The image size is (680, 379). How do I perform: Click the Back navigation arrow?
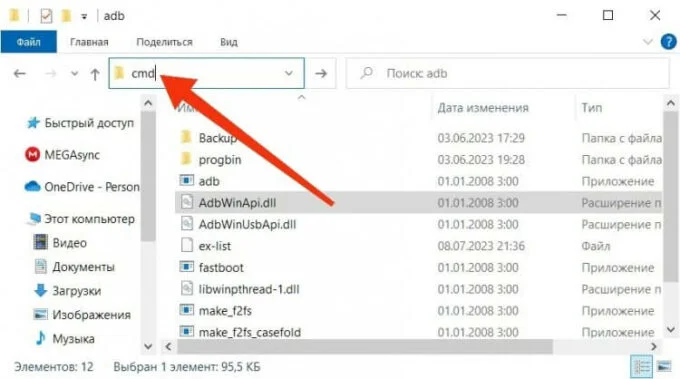click(x=20, y=74)
